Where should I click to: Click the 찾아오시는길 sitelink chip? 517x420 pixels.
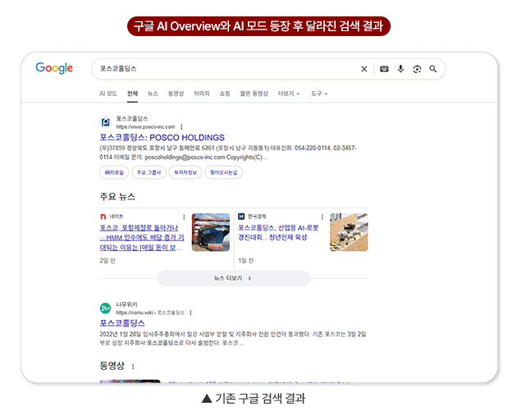(x=223, y=172)
